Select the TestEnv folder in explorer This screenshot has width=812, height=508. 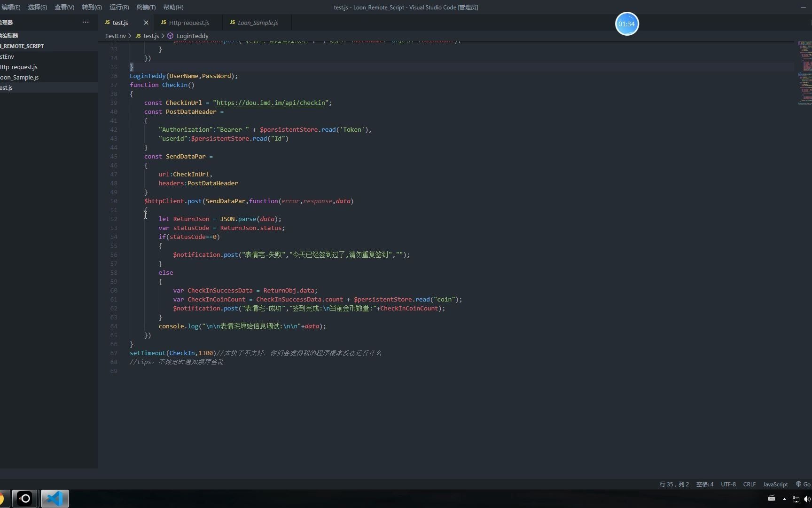click(49, 56)
